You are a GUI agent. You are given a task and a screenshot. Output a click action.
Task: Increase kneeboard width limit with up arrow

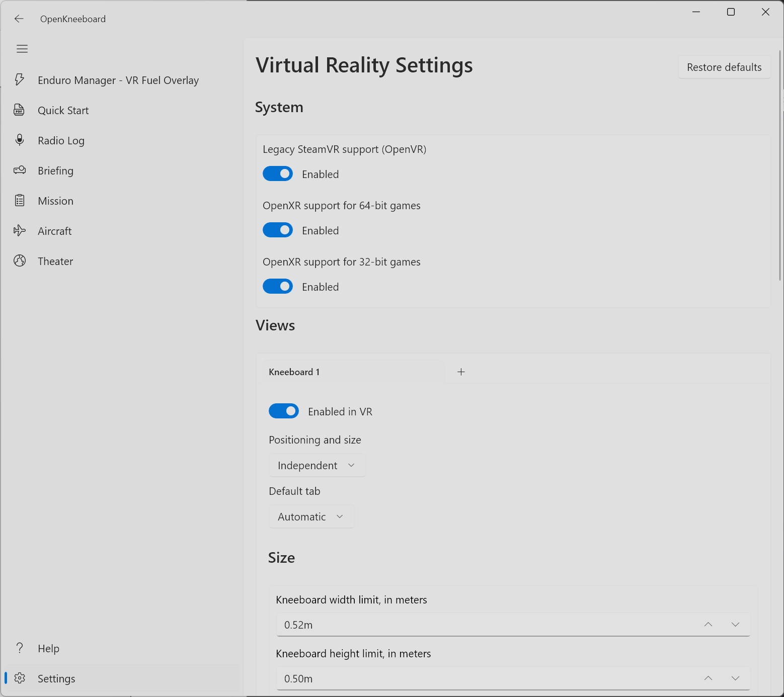pos(708,625)
